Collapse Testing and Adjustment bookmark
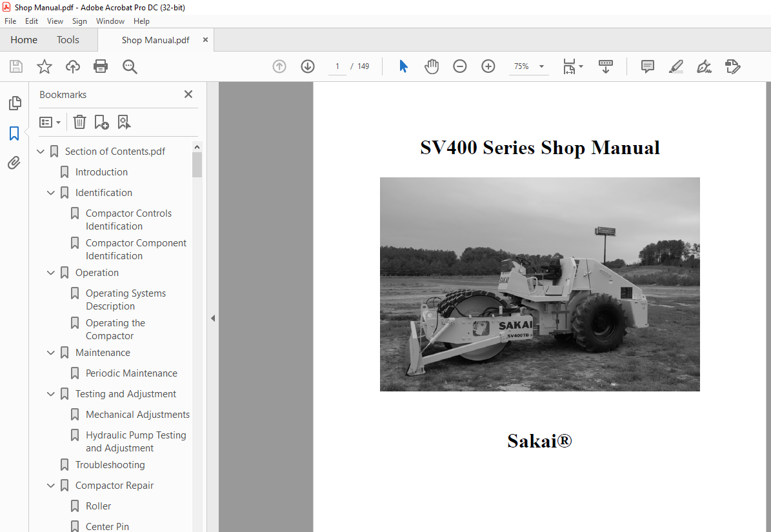This screenshot has width=771, height=532. (x=50, y=395)
